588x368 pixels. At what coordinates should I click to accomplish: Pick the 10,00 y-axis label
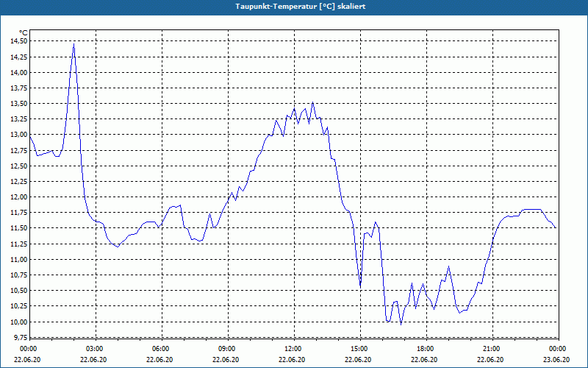coord(19,322)
